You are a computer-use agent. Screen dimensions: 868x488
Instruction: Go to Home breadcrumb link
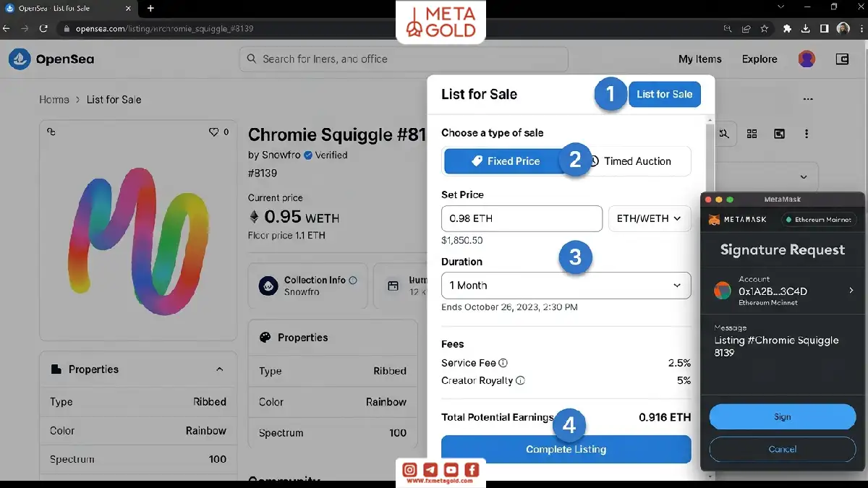tap(54, 100)
